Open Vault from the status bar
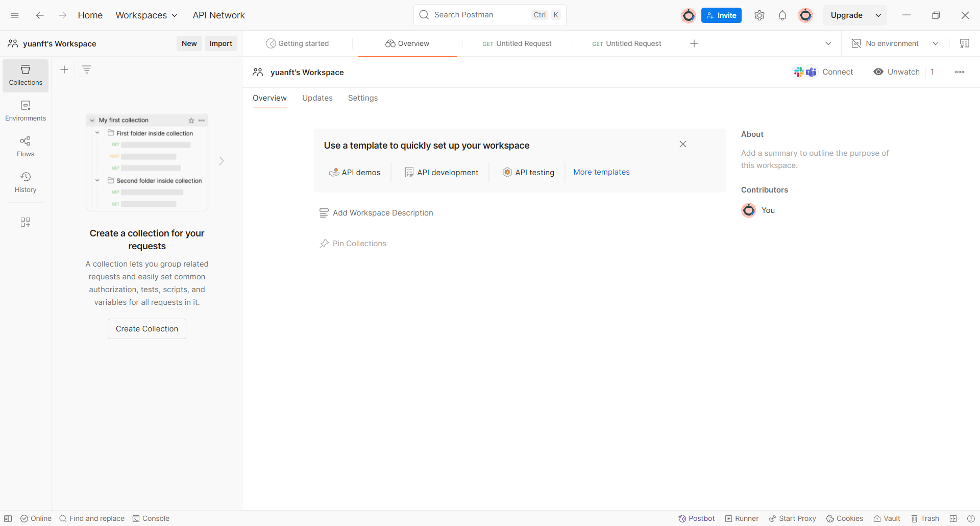This screenshot has height=526, width=980. [887, 518]
